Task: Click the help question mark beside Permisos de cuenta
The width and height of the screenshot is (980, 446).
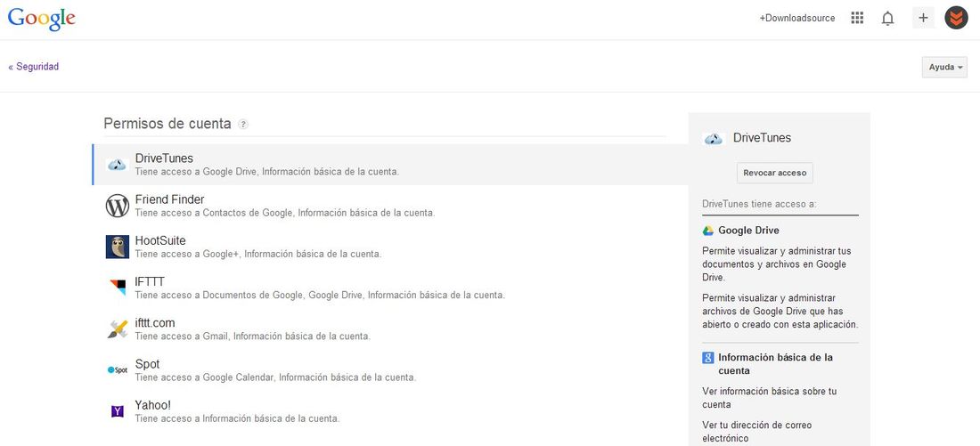Action: click(243, 125)
